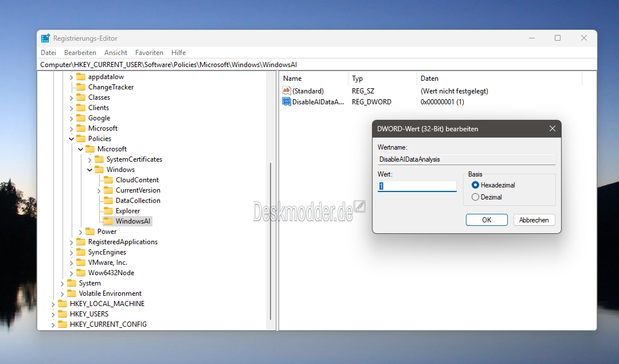This screenshot has height=364, width=619.
Task: Click the REG_SZ type cell
Action: 363,91
